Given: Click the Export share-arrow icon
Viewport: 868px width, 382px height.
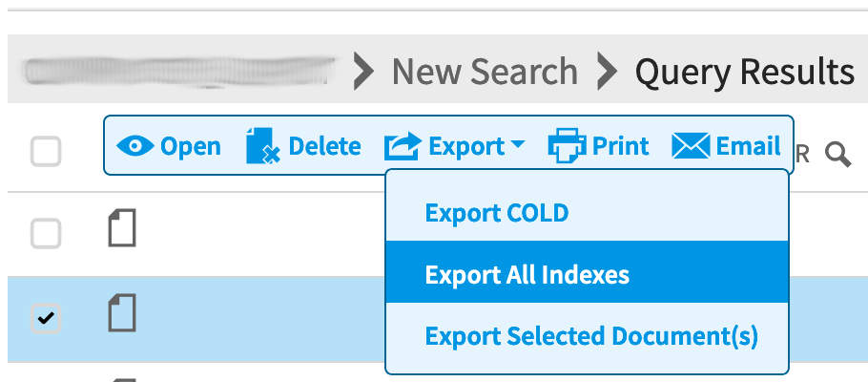Looking at the screenshot, I should 403,146.
